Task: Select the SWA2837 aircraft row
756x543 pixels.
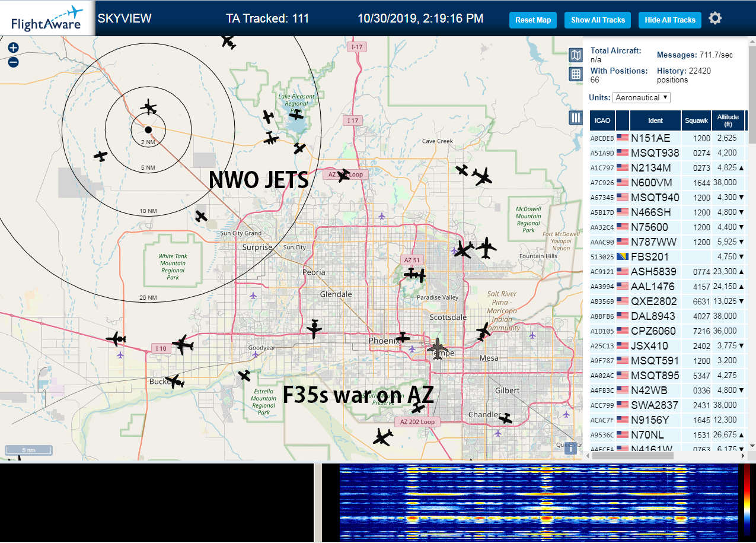Action: pyautogui.click(x=668, y=405)
